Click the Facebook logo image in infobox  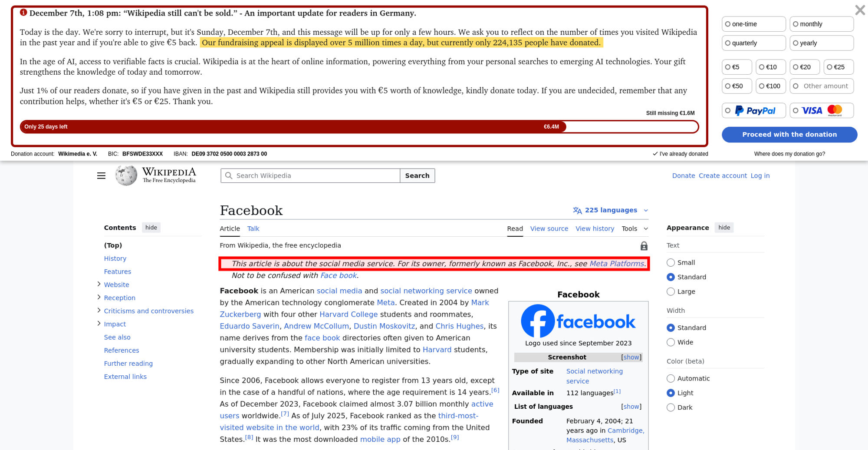(x=578, y=321)
